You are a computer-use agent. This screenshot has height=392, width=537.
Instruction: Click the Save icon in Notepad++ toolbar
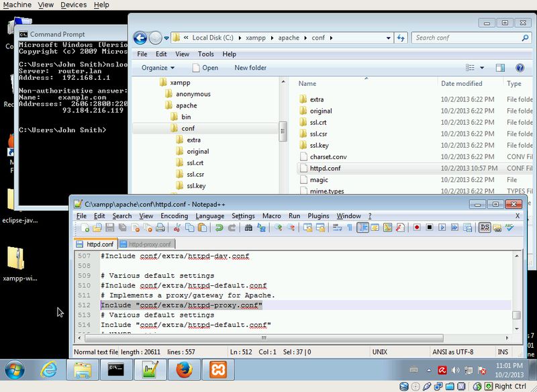(x=111, y=228)
